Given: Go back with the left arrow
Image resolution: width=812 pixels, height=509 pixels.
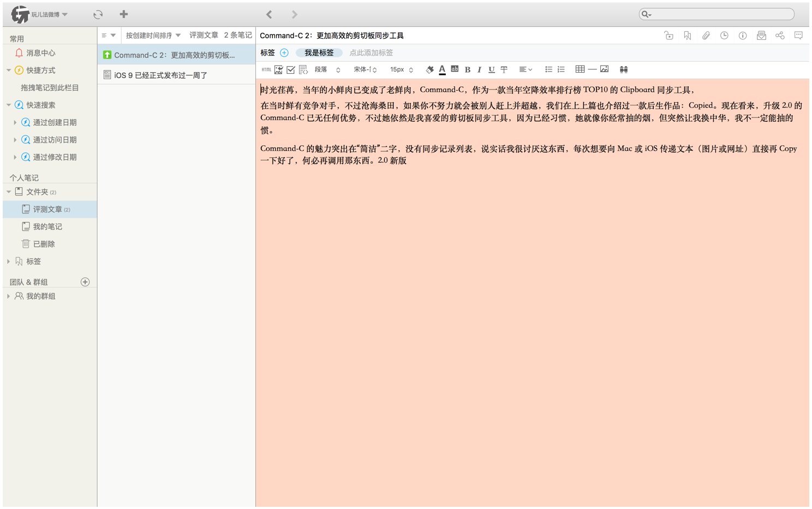Looking at the screenshot, I should pyautogui.click(x=269, y=14).
